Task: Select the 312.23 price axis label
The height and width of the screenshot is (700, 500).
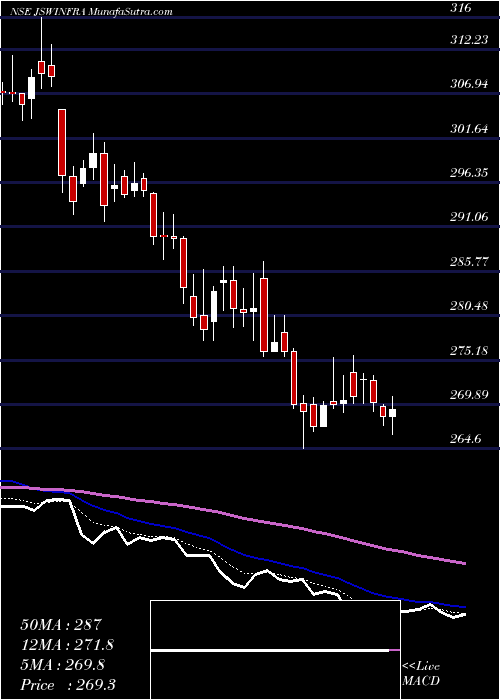Action: point(469,40)
